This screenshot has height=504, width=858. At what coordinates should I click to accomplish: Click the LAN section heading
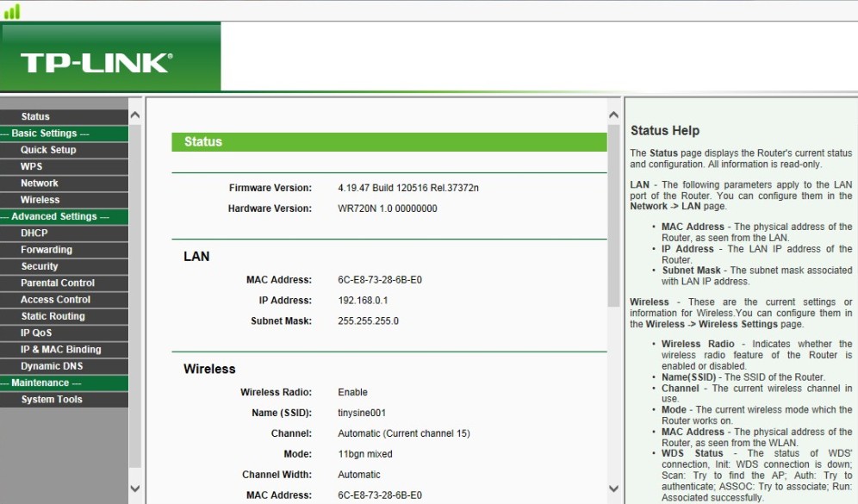[196, 257]
